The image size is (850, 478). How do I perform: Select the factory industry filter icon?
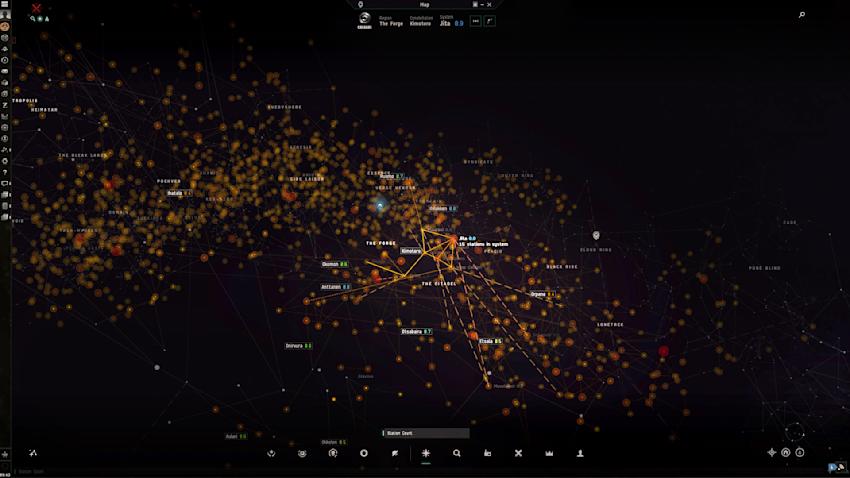click(487, 453)
